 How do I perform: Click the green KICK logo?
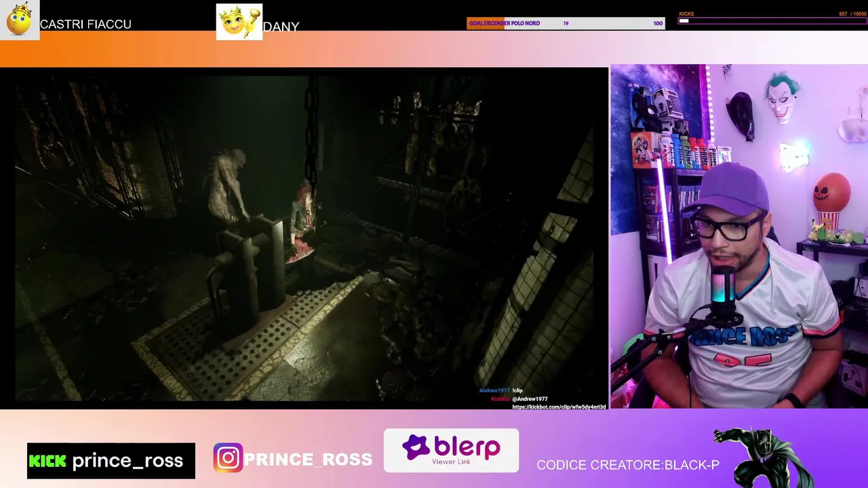[x=47, y=462]
